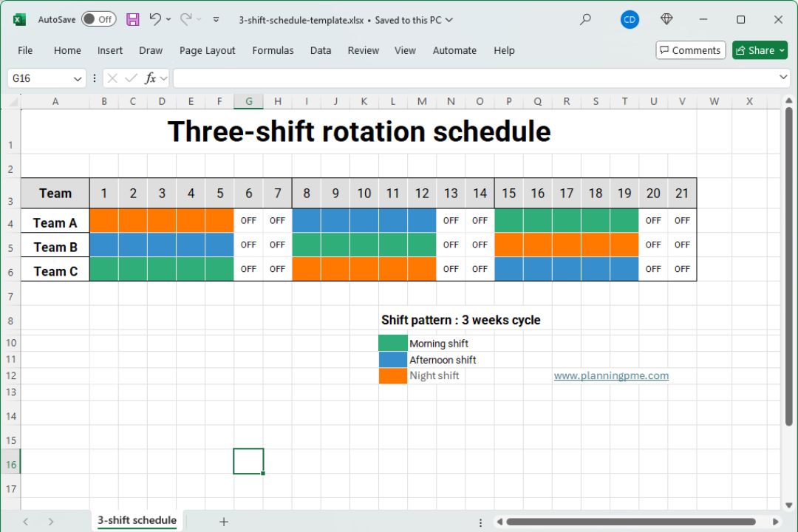
Task: Open the Search magnifier icon
Action: 585,20
